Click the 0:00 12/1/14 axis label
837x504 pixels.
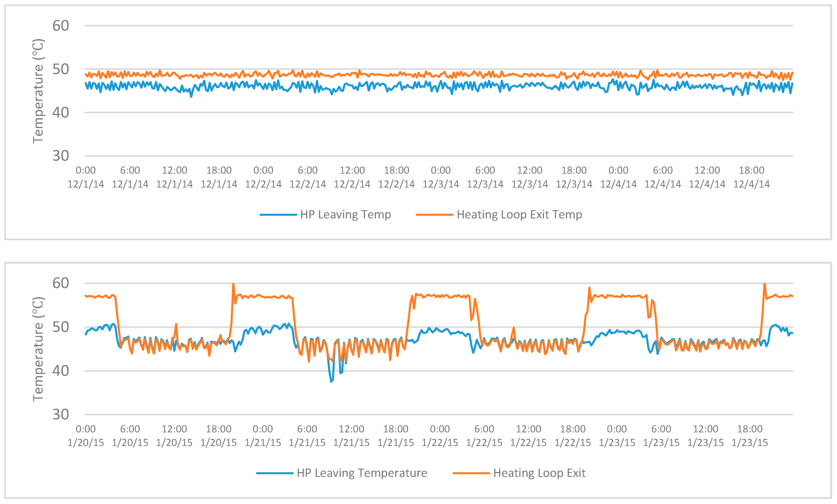click(x=86, y=177)
